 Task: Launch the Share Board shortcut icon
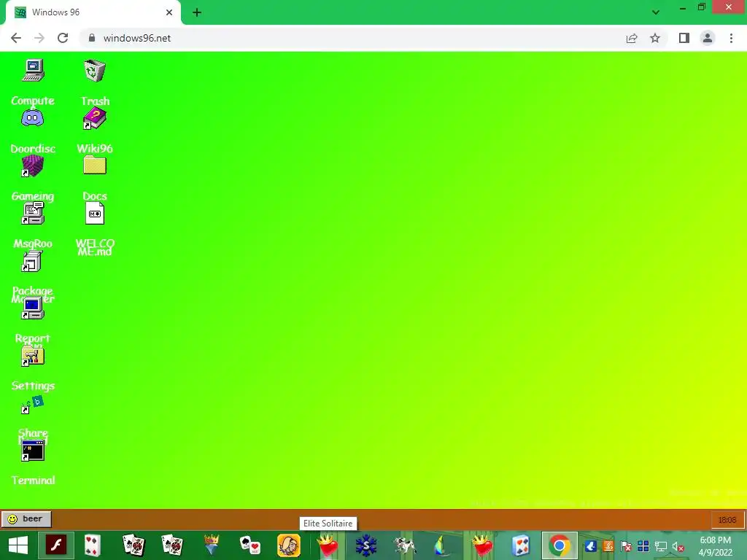32,404
